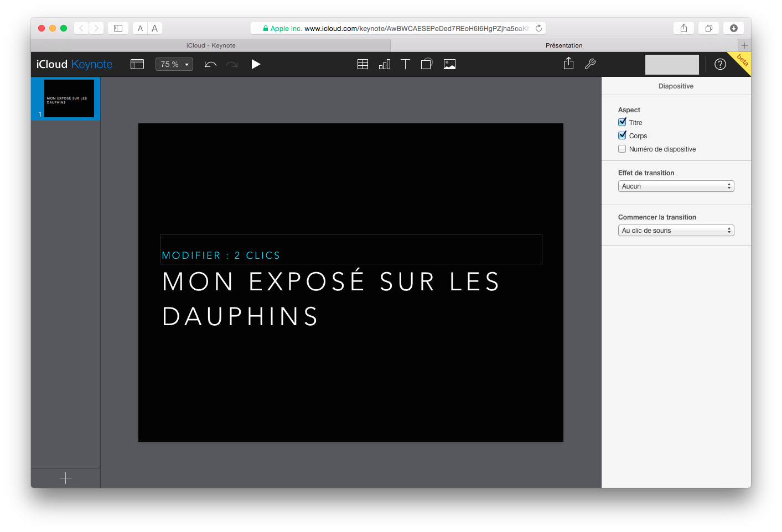782x532 pixels.
Task: Add a text box to the slide
Action: click(x=405, y=64)
